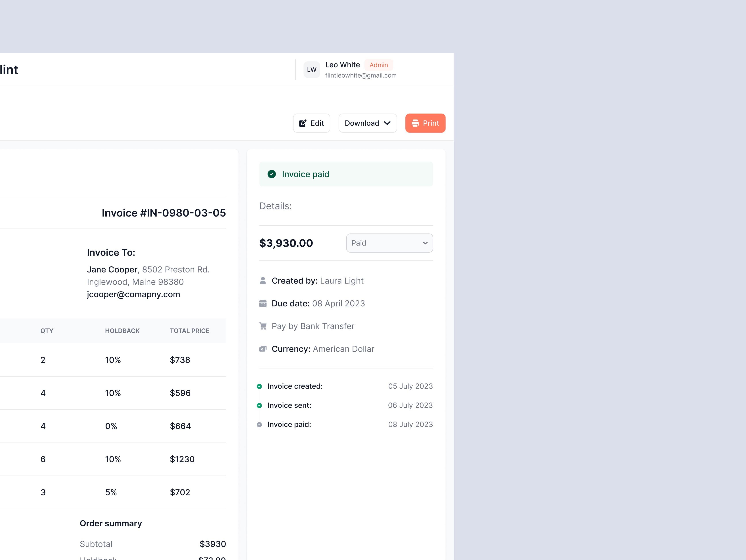Click the money icon beside Currency
The image size is (746, 560).
(x=263, y=349)
